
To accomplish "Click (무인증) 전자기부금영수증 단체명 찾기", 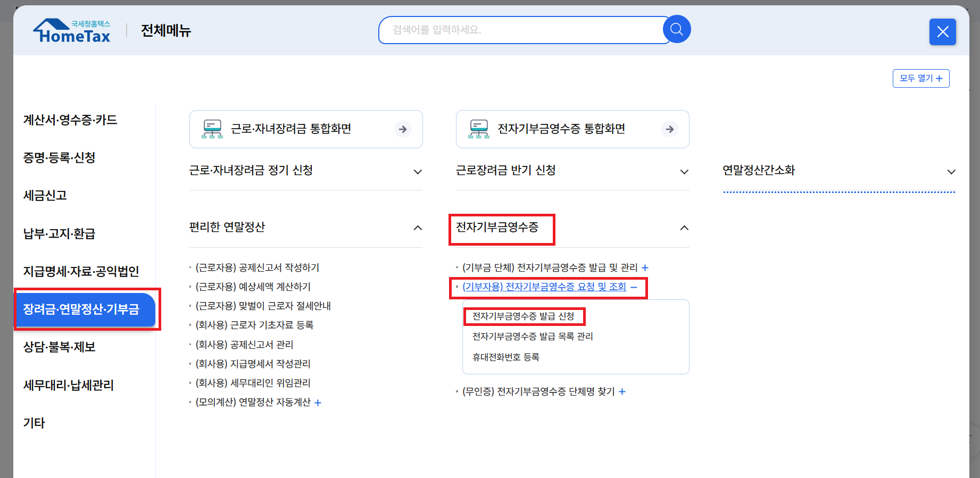I will pos(538,391).
